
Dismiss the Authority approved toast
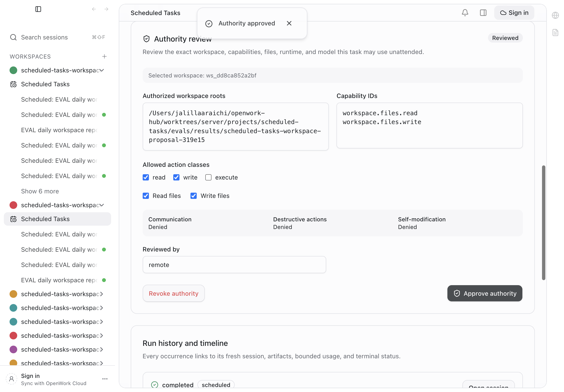coord(289,23)
